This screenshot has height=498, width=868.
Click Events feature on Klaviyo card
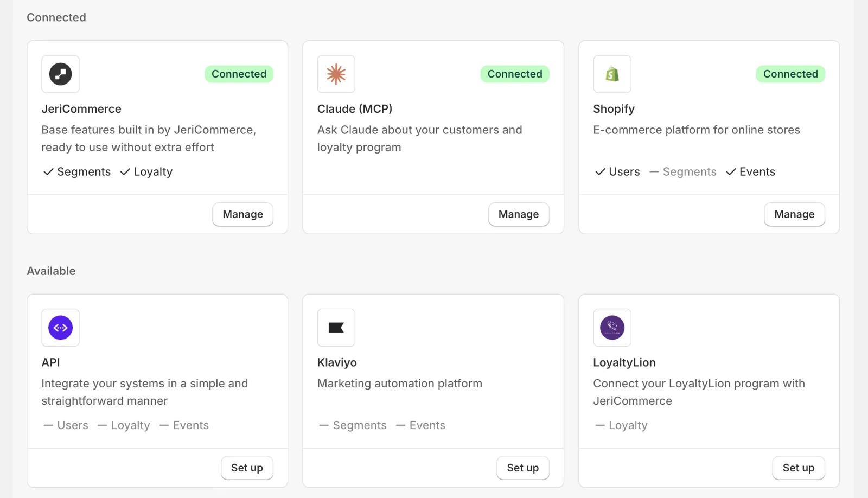pos(420,425)
